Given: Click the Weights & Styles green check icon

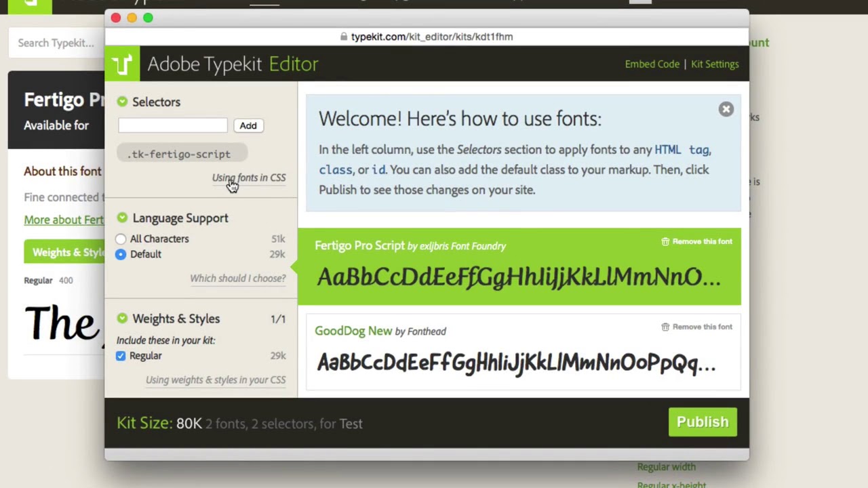Looking at the screenshot, I should point(122,318).
